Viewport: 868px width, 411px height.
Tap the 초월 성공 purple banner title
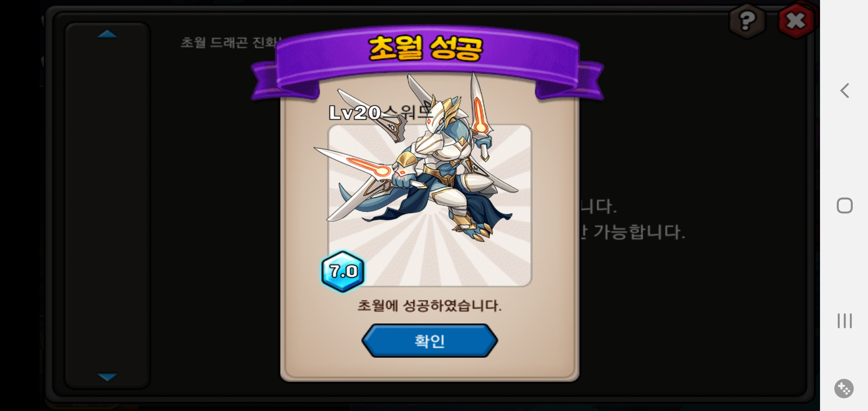[426, 48]
